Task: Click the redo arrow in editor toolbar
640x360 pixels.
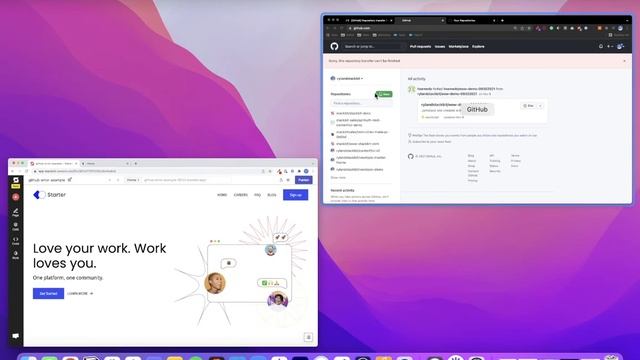Action: pyautogui.click(x=118, y=180)
